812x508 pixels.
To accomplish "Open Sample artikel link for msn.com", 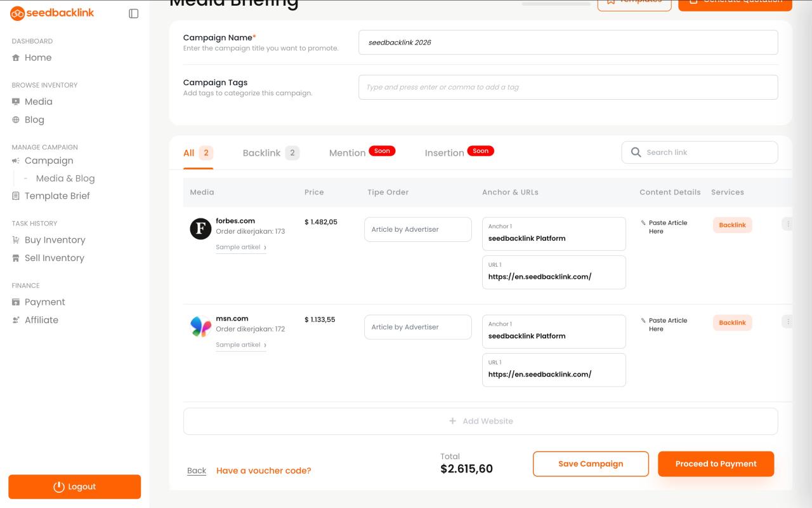I will [241, 345].
